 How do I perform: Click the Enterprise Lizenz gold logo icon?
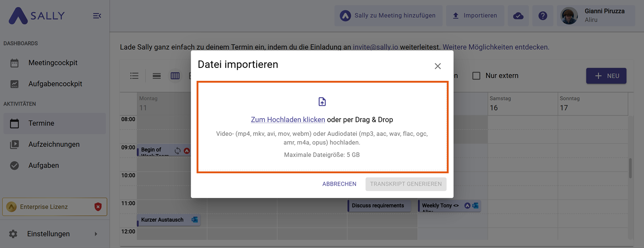point(11,207)
